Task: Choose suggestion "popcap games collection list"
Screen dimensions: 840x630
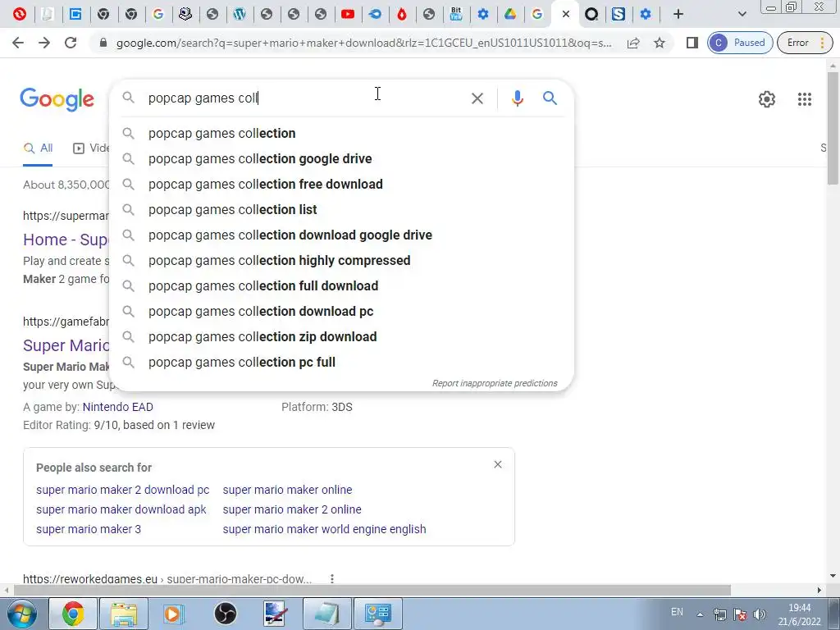Action: click(x=341, y=210)
